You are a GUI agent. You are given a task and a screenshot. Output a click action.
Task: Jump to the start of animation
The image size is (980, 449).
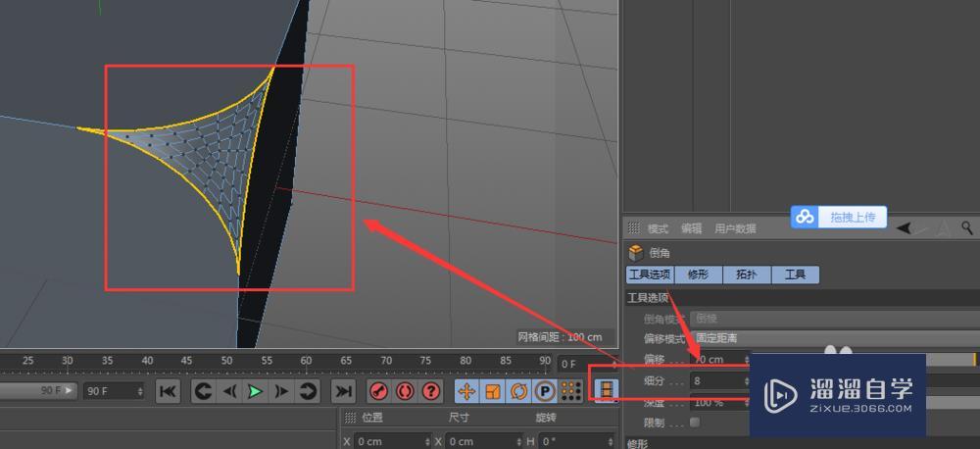pos(168,391)
